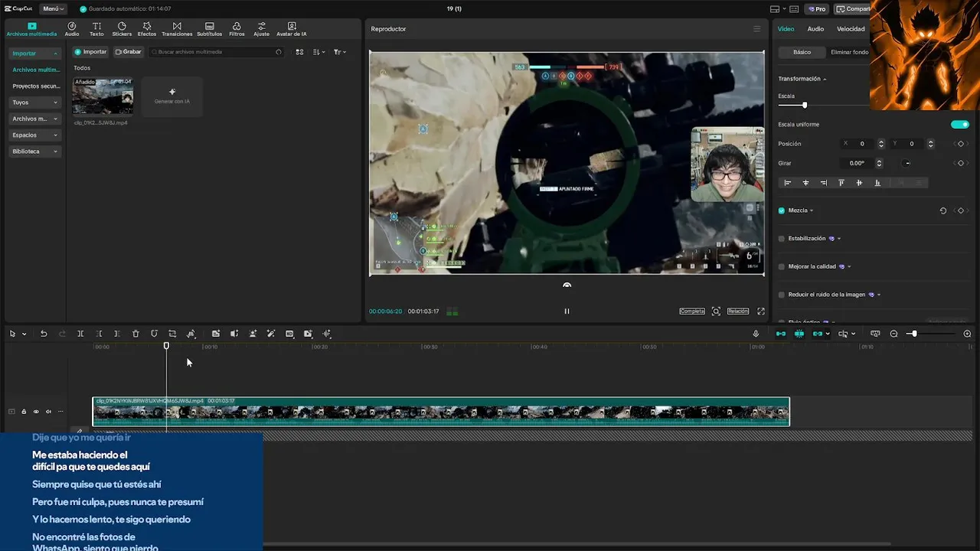This screenshot has height=551, width=980.
Task: Open the Stickers panel
Action: click(122, 29)
